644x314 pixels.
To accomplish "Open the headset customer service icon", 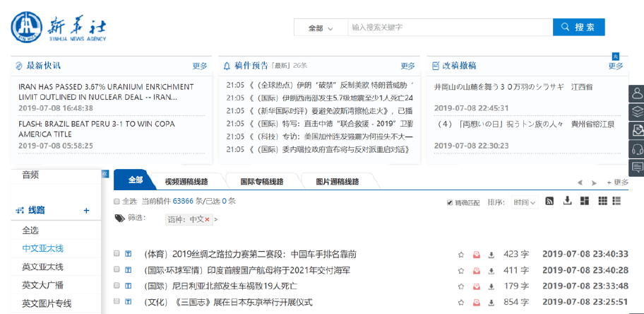I will tap(636, 149).
